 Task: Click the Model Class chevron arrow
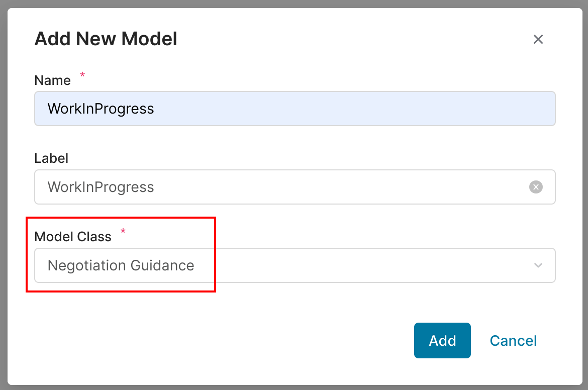coord(538,265)
